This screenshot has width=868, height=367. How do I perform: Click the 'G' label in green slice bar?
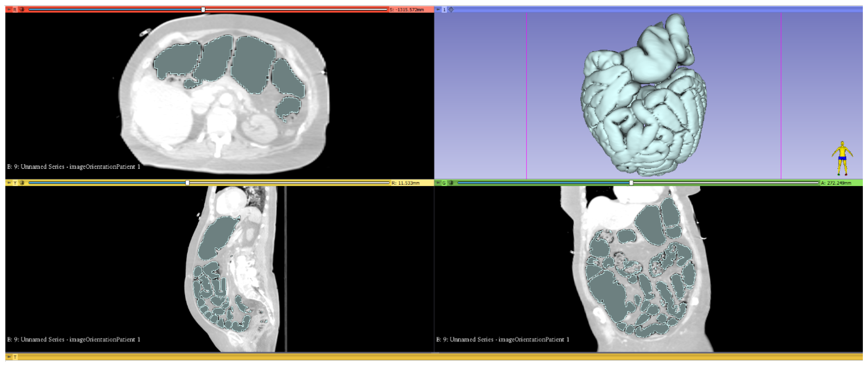(444, 183)
